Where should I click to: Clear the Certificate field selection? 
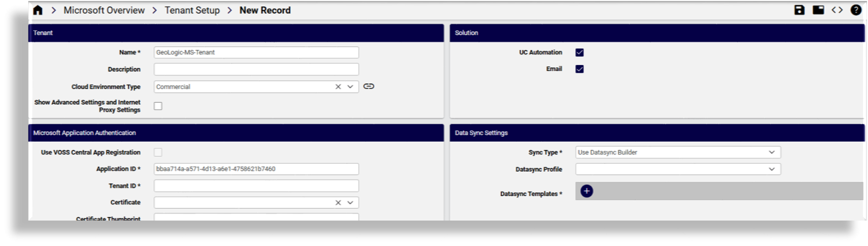point(338,203)
